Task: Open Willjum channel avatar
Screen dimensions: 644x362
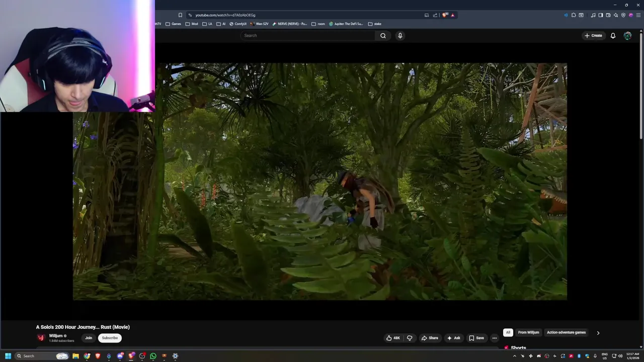Action: 41,338
